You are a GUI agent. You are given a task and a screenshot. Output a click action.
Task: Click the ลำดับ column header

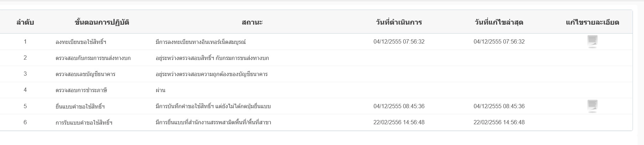click(25, 22)
